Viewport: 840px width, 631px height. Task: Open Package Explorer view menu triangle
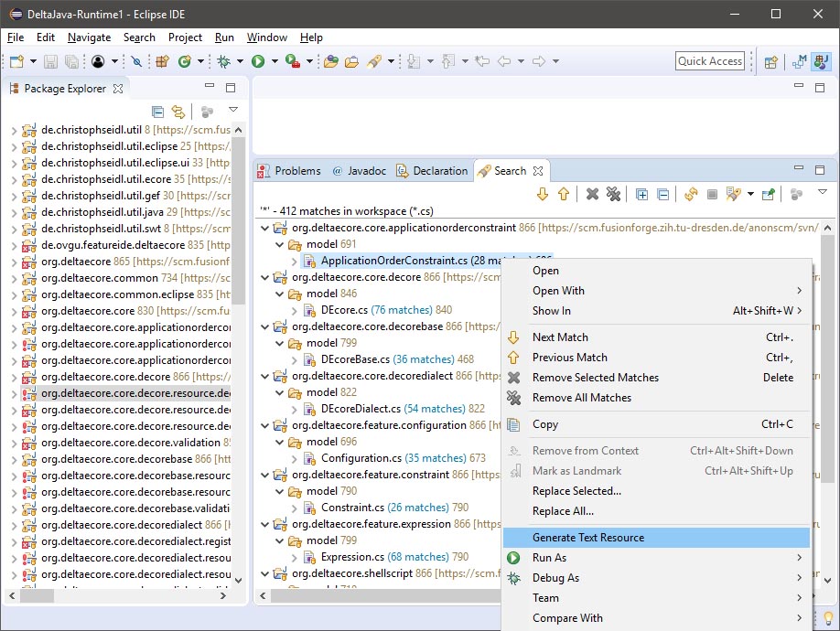pyautogui.click(x=233, y=109)
